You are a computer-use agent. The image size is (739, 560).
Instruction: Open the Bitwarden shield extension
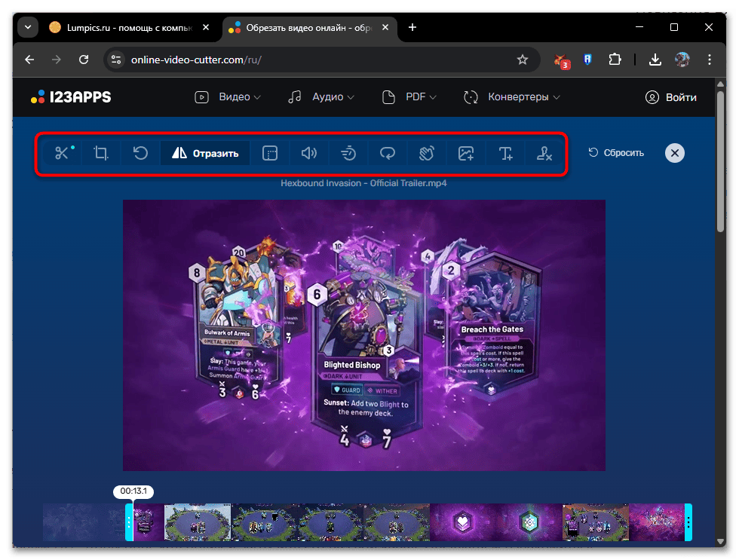click(x=587, y=60)
